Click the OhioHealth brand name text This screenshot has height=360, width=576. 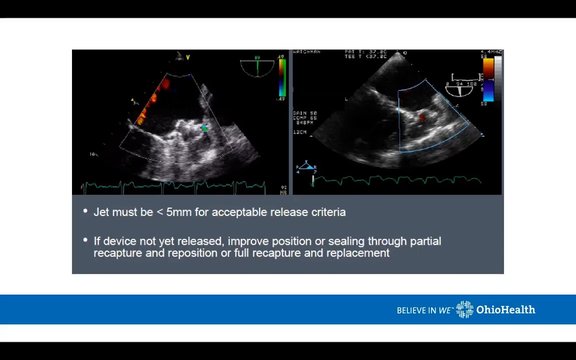click(x=505, y=310)
